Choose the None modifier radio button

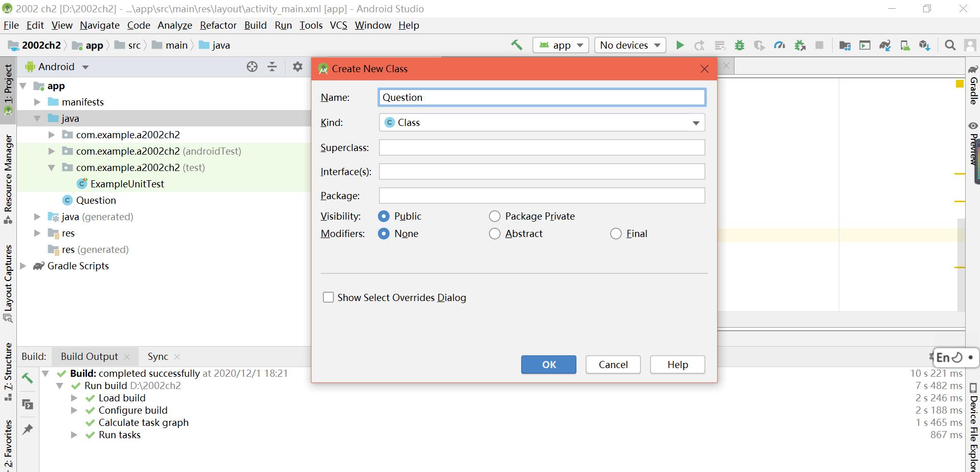384,233
